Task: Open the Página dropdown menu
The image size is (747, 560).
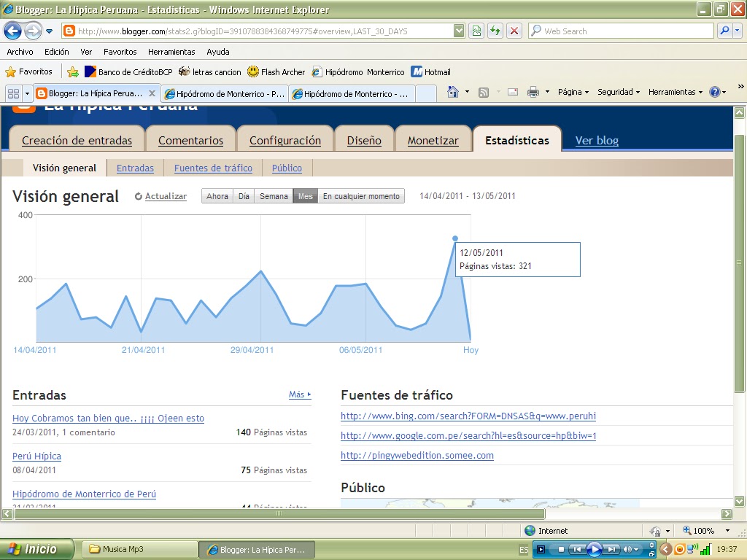Action: coord(573,92)
